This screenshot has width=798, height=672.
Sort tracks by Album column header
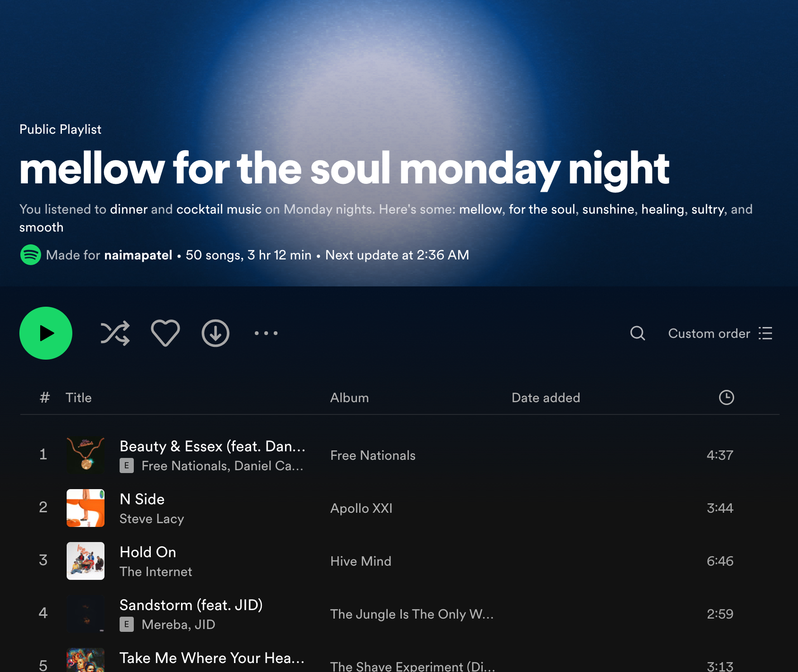[349, 398]
